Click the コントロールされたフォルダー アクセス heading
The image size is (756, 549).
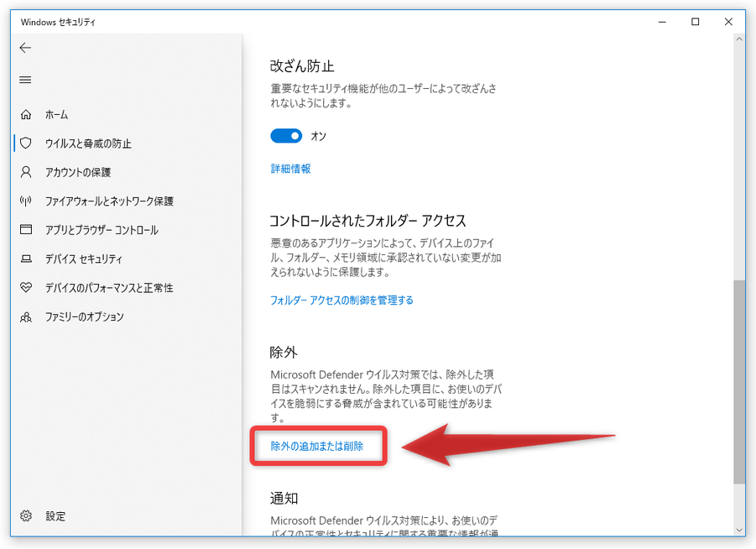click(368, 221)
